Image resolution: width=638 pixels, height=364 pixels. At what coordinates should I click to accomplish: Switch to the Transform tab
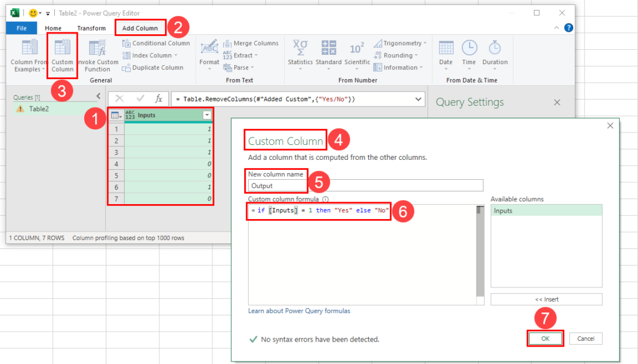pos(92,28)
